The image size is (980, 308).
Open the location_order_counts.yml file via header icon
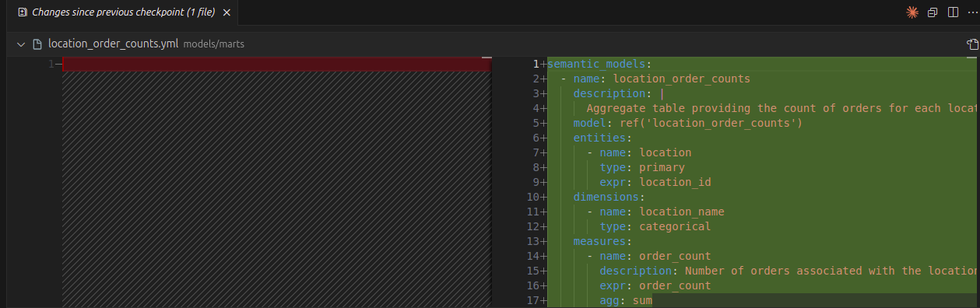tap(972, 44)
